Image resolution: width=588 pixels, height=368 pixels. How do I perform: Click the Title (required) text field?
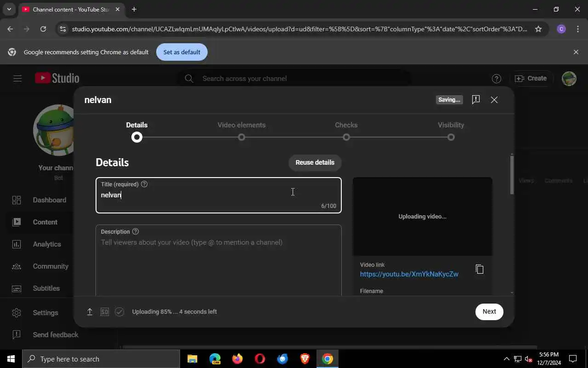point(219,195)
